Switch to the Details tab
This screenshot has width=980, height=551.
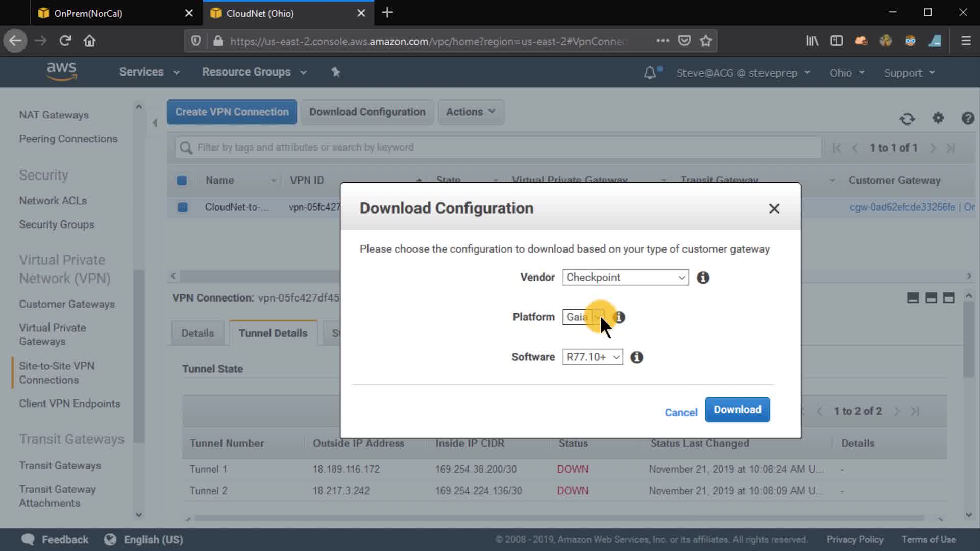click(x=198, y=333)
